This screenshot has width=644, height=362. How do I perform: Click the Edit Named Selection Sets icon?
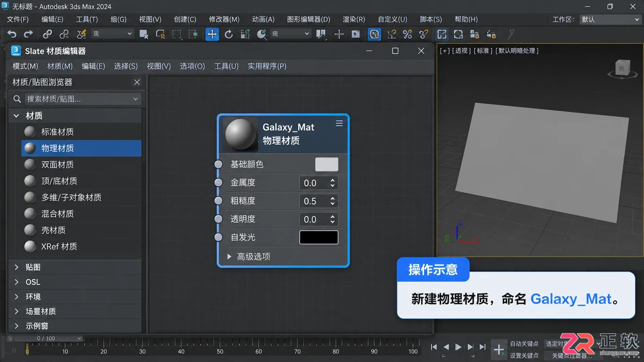click(442, 34)
